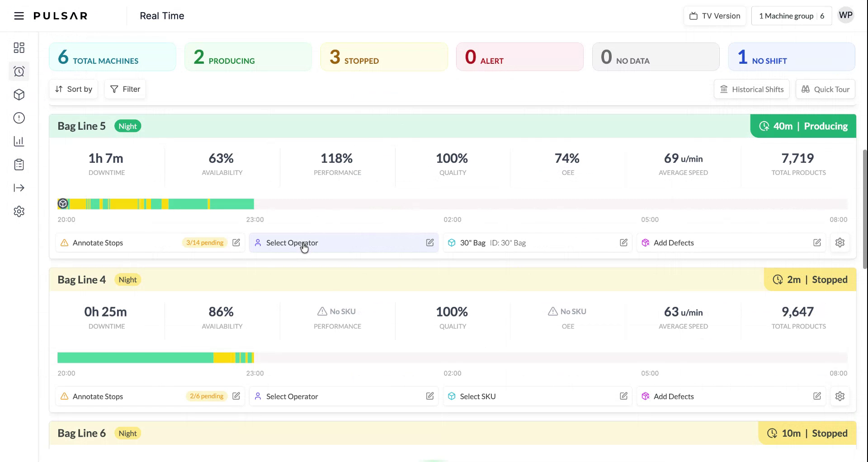Click the settings gear in sidebar
Viewport: 868px width, 462px height.
point(19,212)
